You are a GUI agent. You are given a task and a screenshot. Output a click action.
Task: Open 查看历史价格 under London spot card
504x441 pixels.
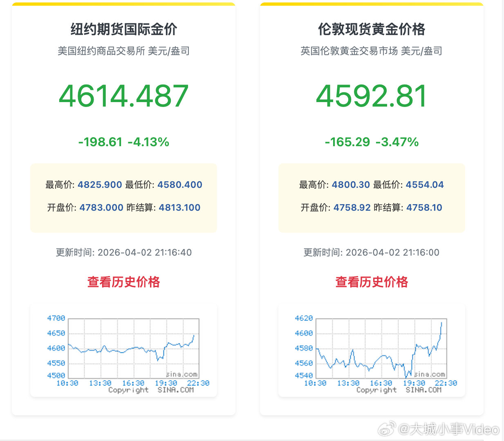tap(372, 282)
